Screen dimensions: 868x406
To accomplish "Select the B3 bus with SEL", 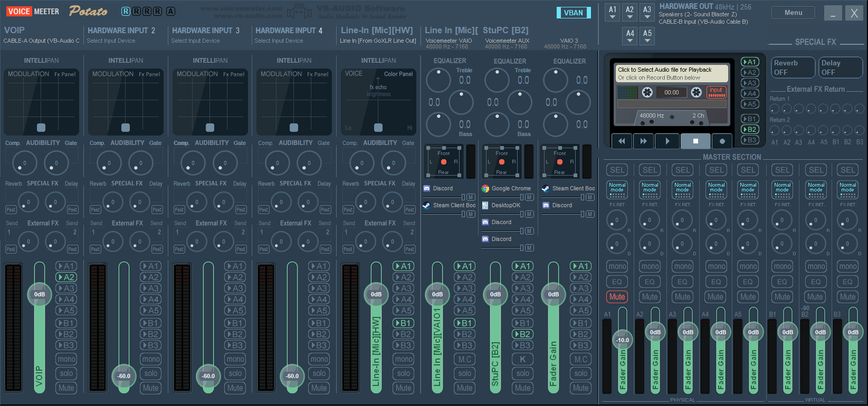I will tap(848, 170).
